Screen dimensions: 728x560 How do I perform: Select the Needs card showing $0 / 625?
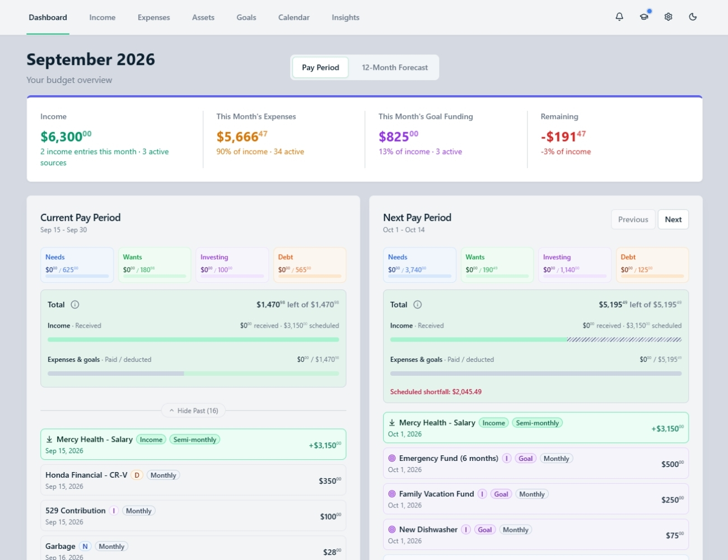(77, 265)
